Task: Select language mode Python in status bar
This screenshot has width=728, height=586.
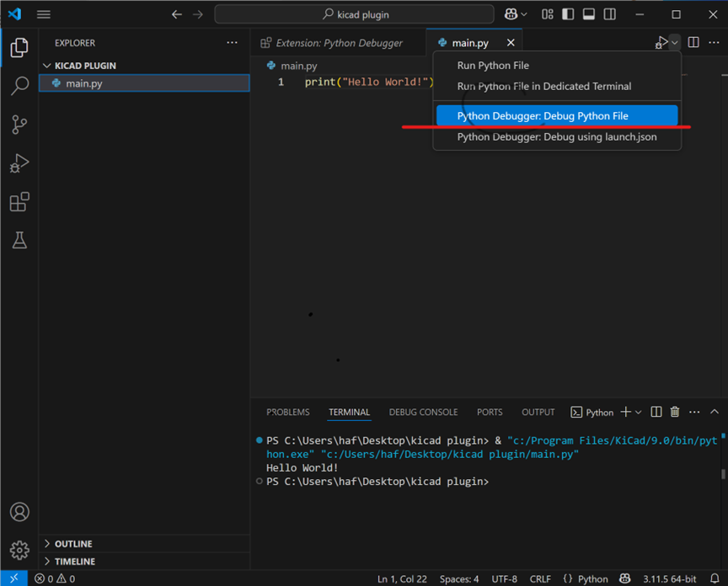Action: (593, 578)
